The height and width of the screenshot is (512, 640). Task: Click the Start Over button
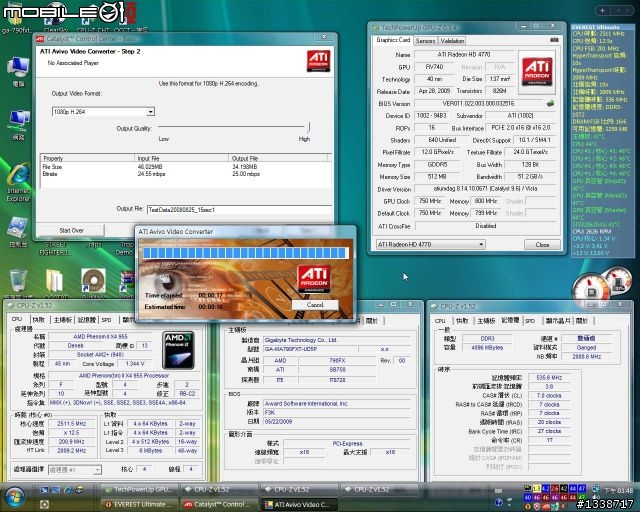coord(71,230)
